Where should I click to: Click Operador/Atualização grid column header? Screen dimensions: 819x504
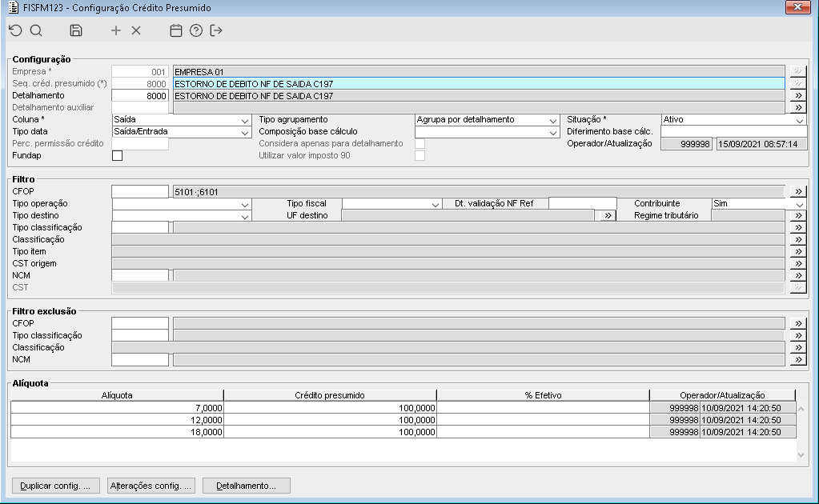coord(722,395)
